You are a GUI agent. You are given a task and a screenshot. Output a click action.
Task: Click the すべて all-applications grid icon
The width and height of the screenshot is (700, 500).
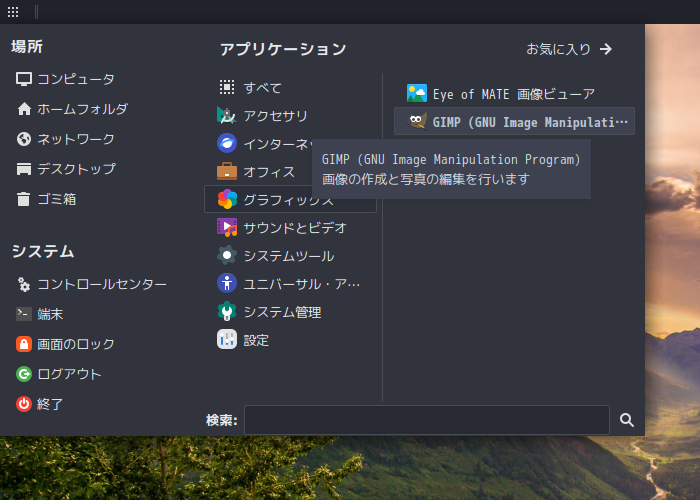pos(227,87)
